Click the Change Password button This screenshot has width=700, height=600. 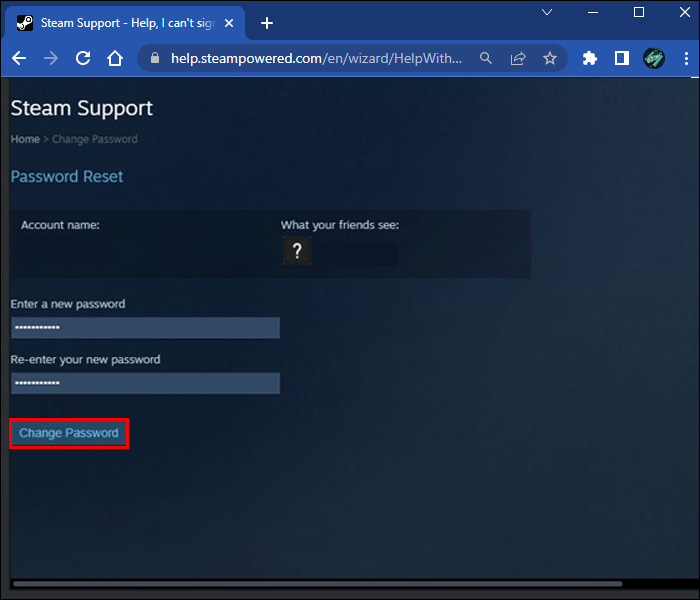click(69, 433)
